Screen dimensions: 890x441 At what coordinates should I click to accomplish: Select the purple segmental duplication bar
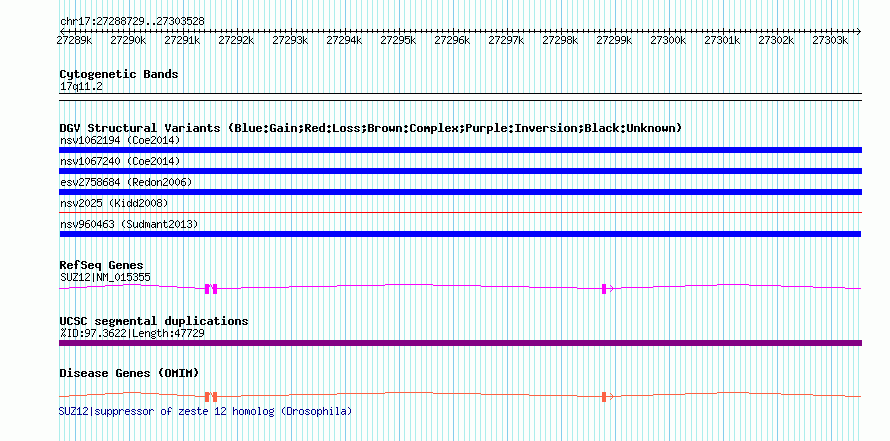(460, 343)
